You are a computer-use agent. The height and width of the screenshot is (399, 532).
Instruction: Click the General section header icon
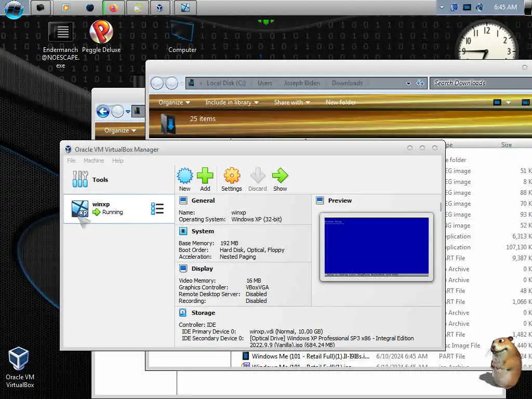(x=183, y=201)
